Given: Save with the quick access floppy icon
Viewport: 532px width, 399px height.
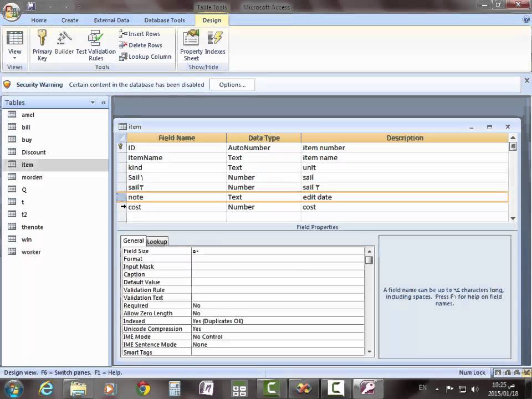Looking at the screenshot, I should point(31,6).
